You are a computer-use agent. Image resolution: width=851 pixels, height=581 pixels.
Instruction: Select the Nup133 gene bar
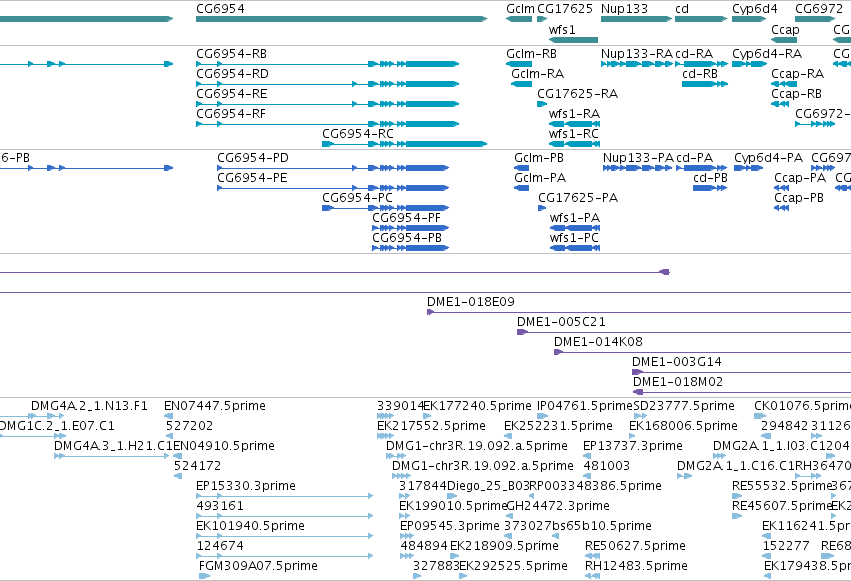636,19
